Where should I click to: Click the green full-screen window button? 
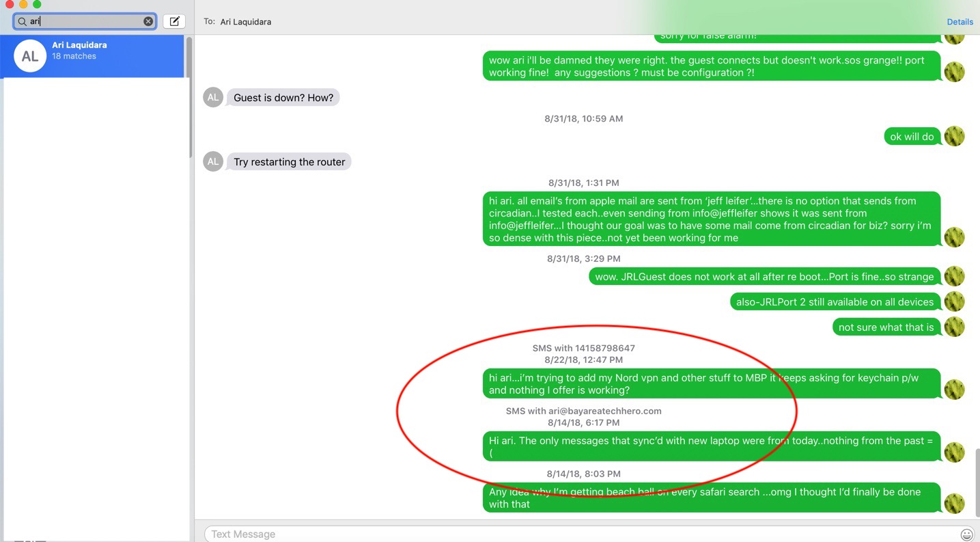coord(37,4)
